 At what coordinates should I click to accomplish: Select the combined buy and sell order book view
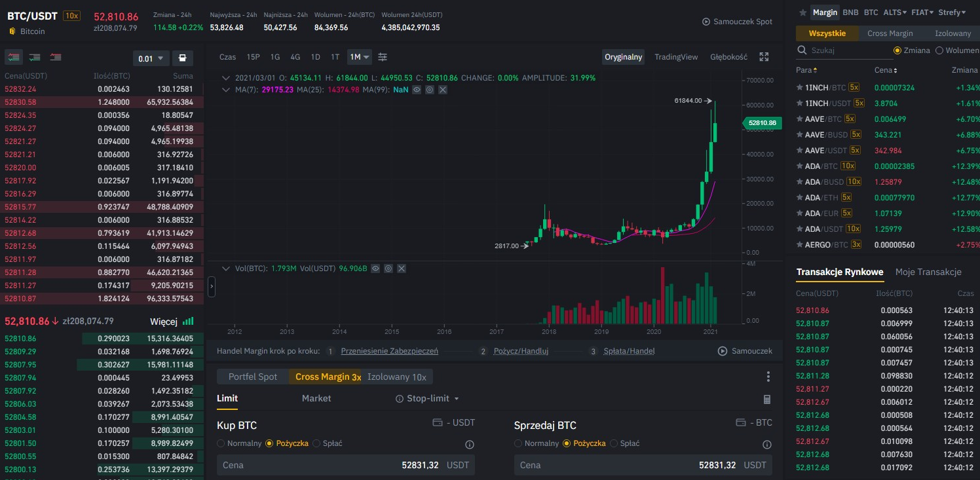13,58
